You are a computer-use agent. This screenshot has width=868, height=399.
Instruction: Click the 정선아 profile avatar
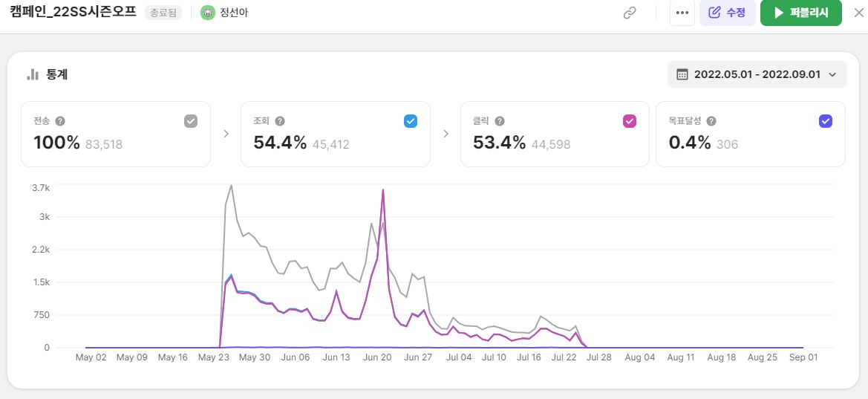pos(208,13)
